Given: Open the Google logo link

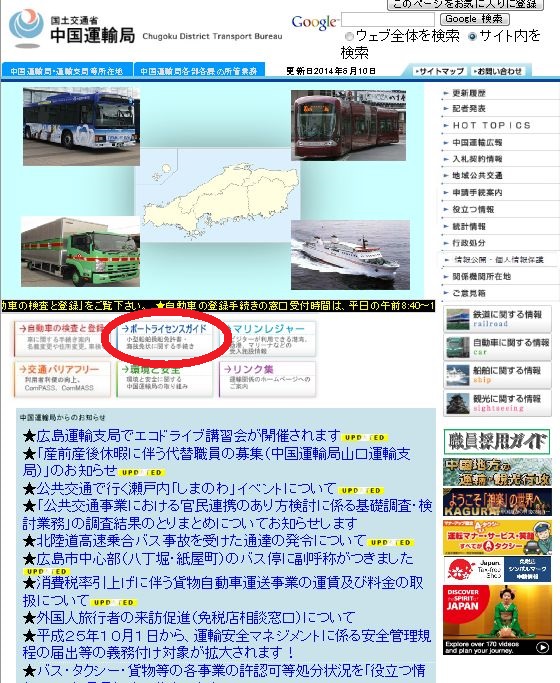Looking at the screenshot, I should (x=314, y=22).
